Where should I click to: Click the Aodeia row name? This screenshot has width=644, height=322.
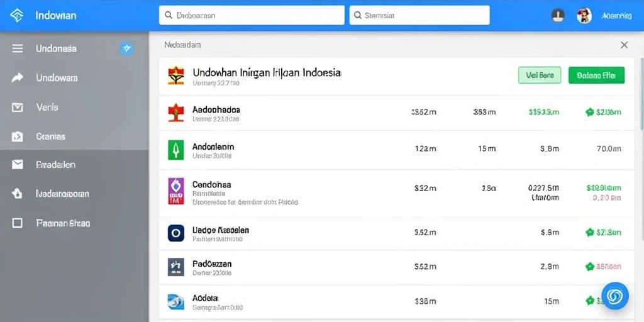[206, 297]
